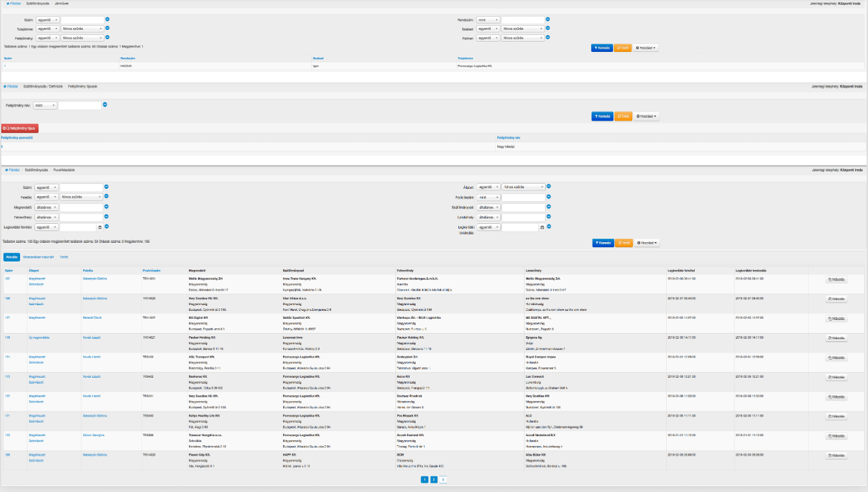
Task: Switch to the Mostanában használt tab
Action: pyautogui.click(x=38, y=257)
